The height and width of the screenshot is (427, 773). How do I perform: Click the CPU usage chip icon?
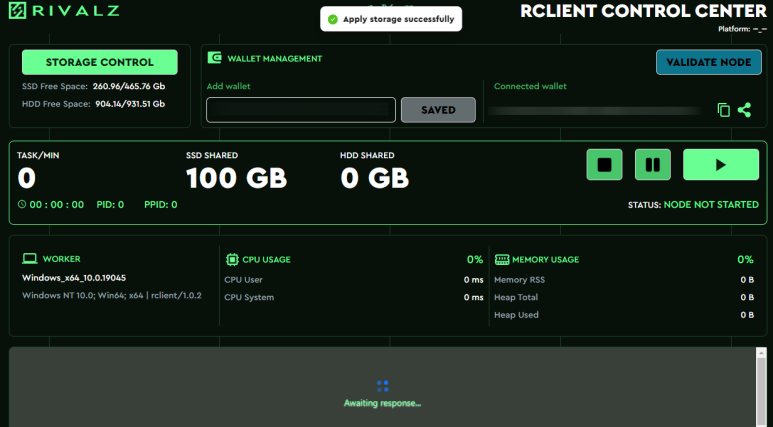pos(232,259)
